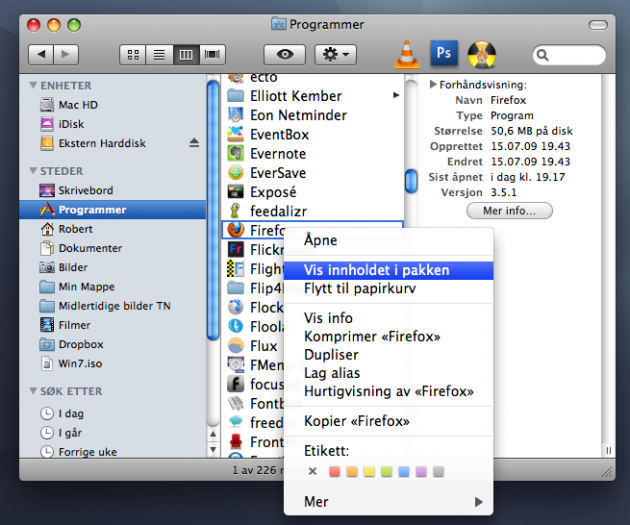The height and width of the screenshot is (525, 630).
Task: Select the Firefox application icon
Action: tap(235, 230)
